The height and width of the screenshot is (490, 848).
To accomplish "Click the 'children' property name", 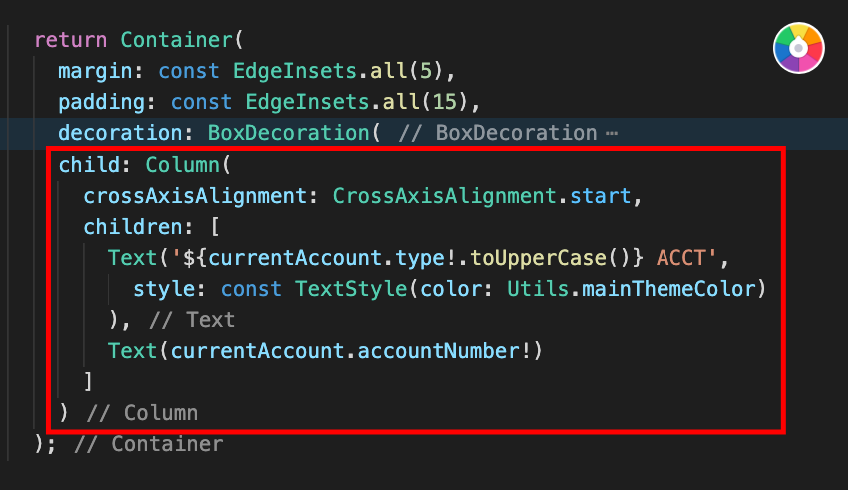I will tap(133, 227).
